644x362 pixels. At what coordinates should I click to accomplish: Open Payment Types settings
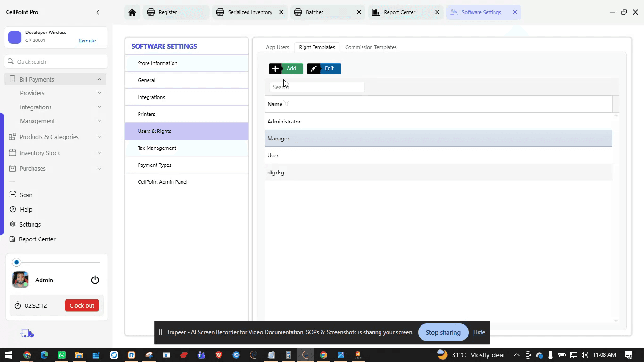(187, 165)
